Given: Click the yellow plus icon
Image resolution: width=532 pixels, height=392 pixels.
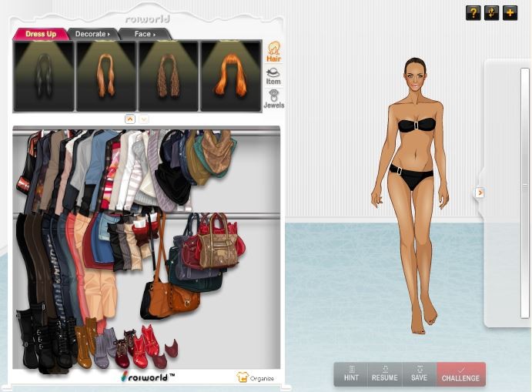Looking at the screenshot, I should [510, 13].
